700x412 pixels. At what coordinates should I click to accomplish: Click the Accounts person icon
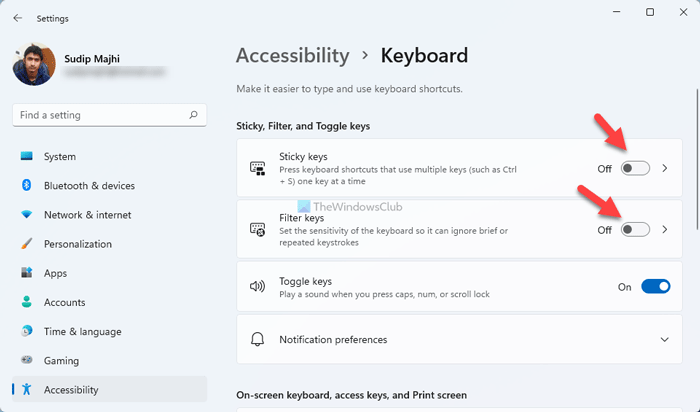pos(26,302)
